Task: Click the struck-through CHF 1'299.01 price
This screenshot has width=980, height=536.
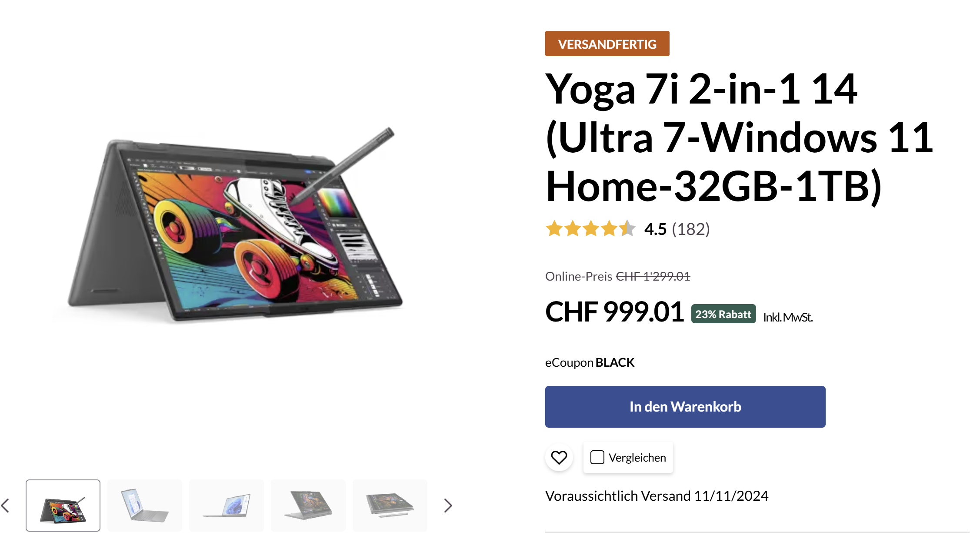Action: (x=653, y=276)
